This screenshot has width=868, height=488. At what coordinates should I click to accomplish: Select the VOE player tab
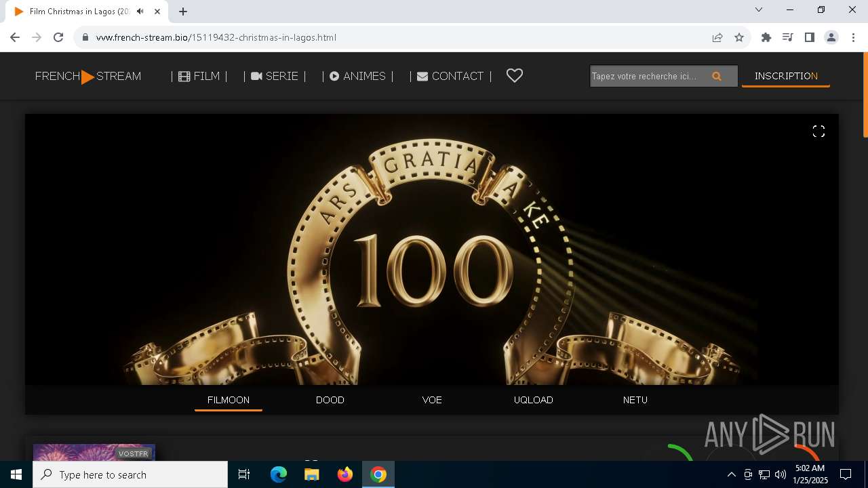coord(432,400)
